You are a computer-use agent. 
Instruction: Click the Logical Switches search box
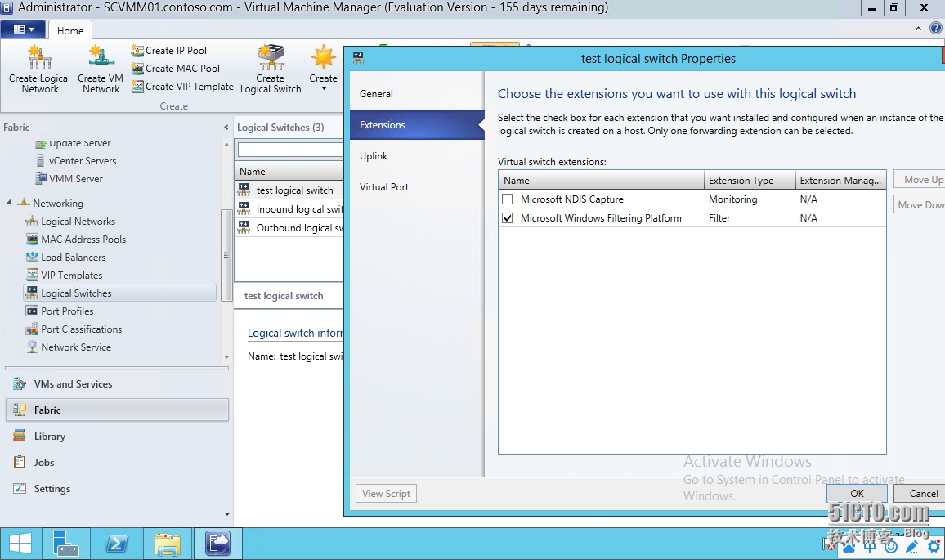(290, 150)
